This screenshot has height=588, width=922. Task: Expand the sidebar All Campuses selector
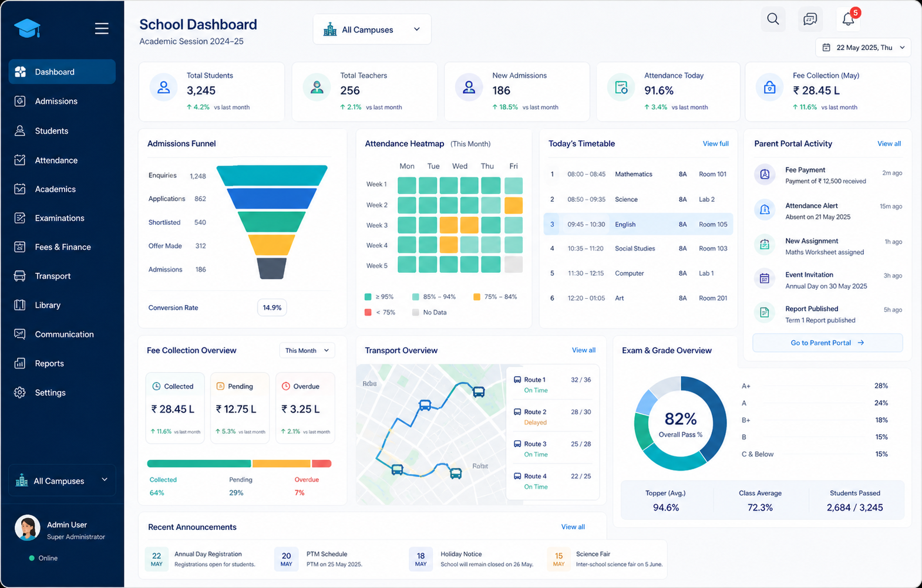click(x=62, y=481)
